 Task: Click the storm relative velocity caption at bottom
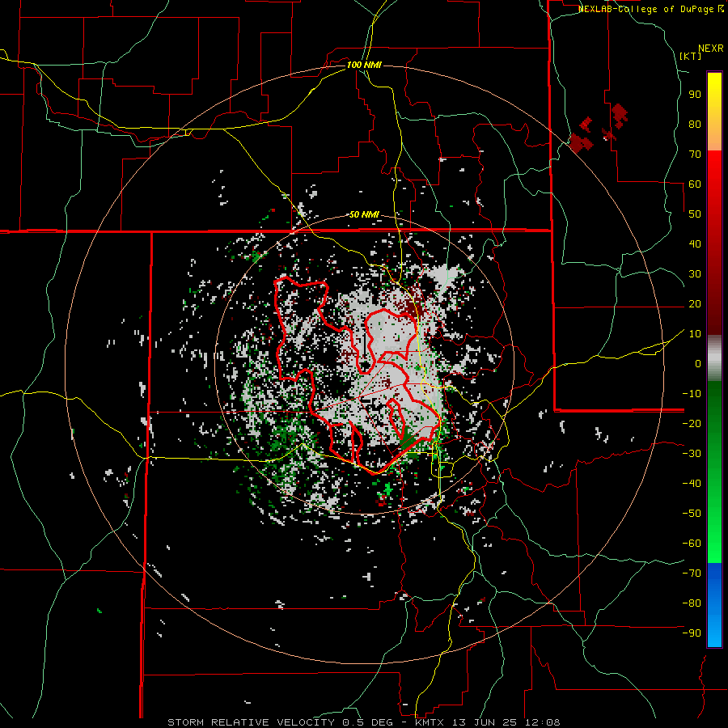coord(364,722)
